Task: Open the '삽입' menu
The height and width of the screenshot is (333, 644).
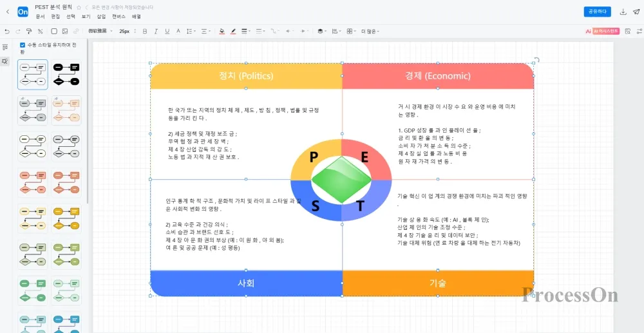Action: pos(101,16)
